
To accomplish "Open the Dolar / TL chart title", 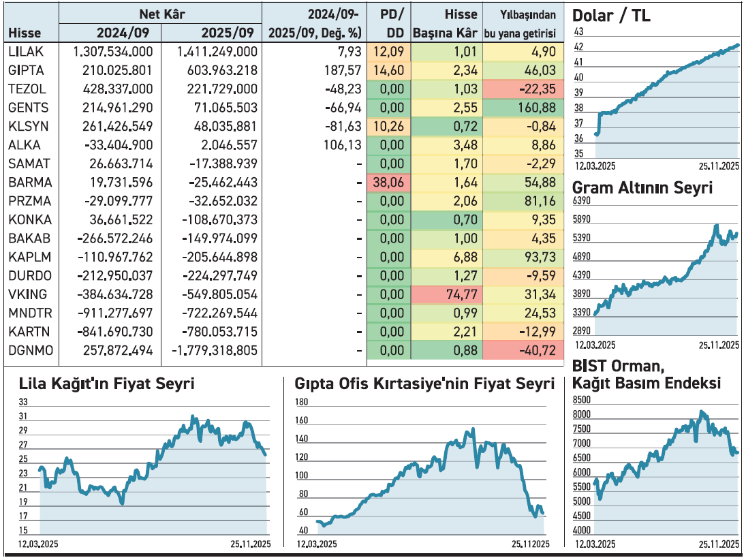I will (611, 16).
